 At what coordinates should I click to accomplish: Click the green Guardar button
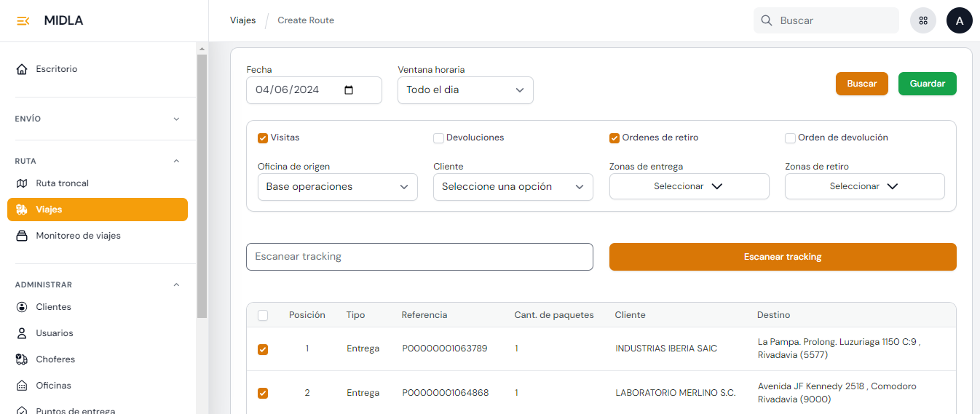point(927,84)
